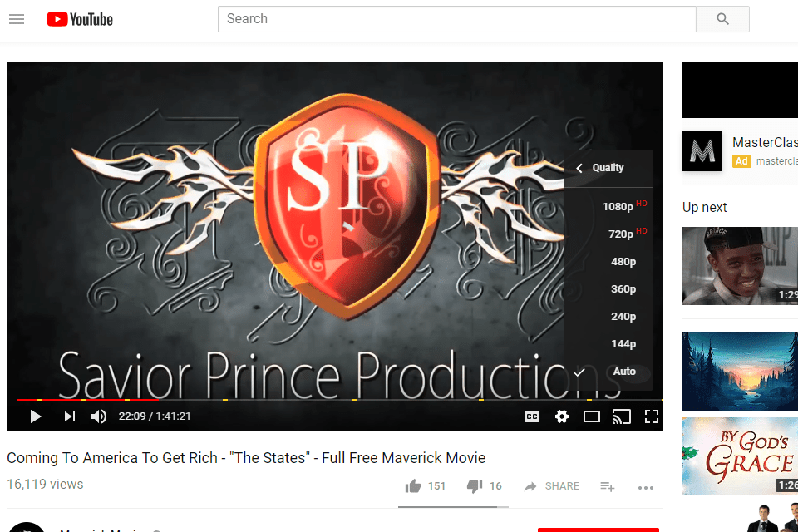Screen dimensions: 798x532
Task: Cast video with Play on TV icon
Action: [622, 416]
